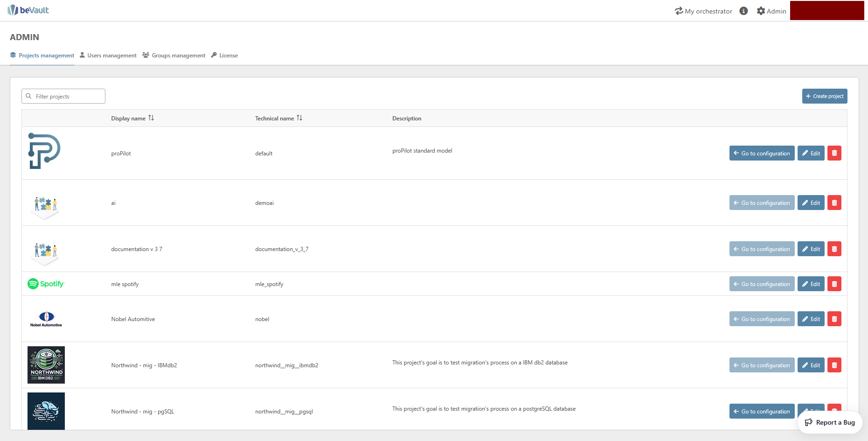Delete the mle spotify project

pos(834,284)
